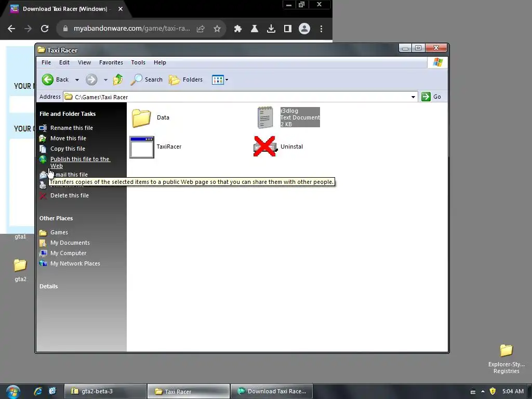The image size is (532, 399).
Task: Click the My Network Places globe icon
Action: tap(43, 263)
